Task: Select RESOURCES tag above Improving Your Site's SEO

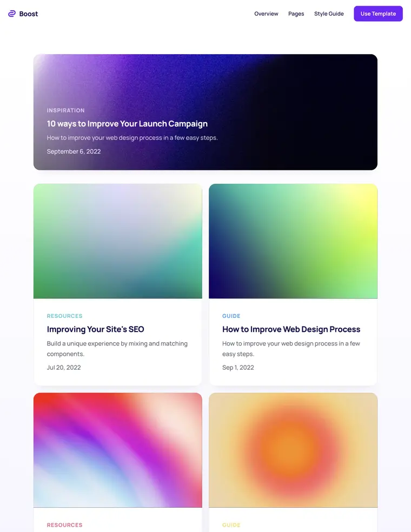Action: coord(64,316)
